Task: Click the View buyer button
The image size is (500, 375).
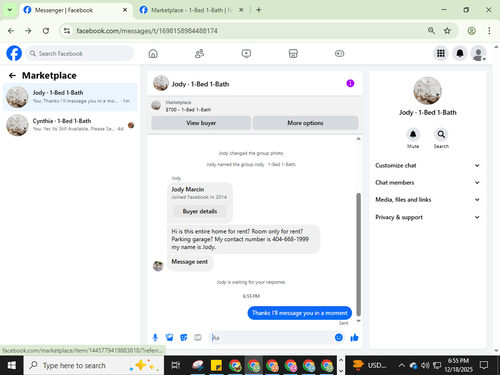Action: [x=201, y=123]
